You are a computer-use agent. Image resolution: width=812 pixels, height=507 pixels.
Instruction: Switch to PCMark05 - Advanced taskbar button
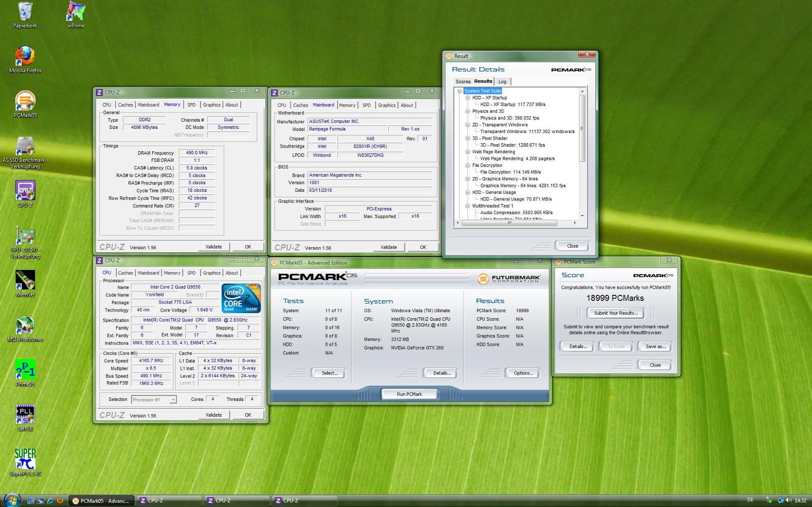(101, 500)
